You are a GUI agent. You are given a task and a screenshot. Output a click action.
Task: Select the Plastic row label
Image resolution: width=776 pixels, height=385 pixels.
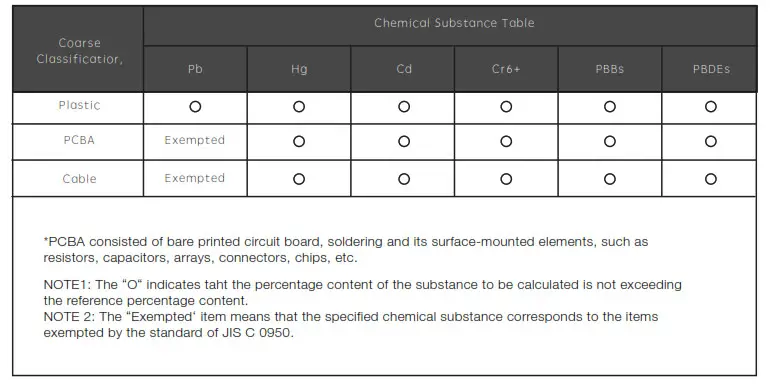click(x=79, y=105)
